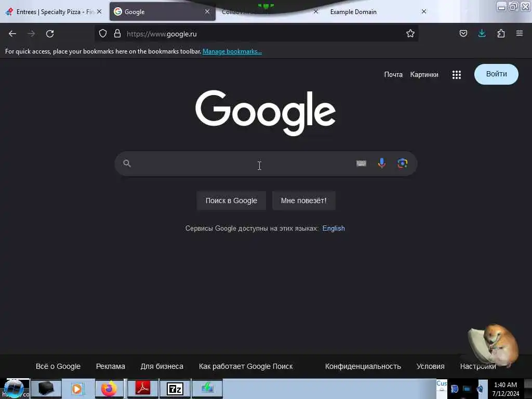
Task: Open Adobe Reader from taskbar
Action: coord(142,389)
